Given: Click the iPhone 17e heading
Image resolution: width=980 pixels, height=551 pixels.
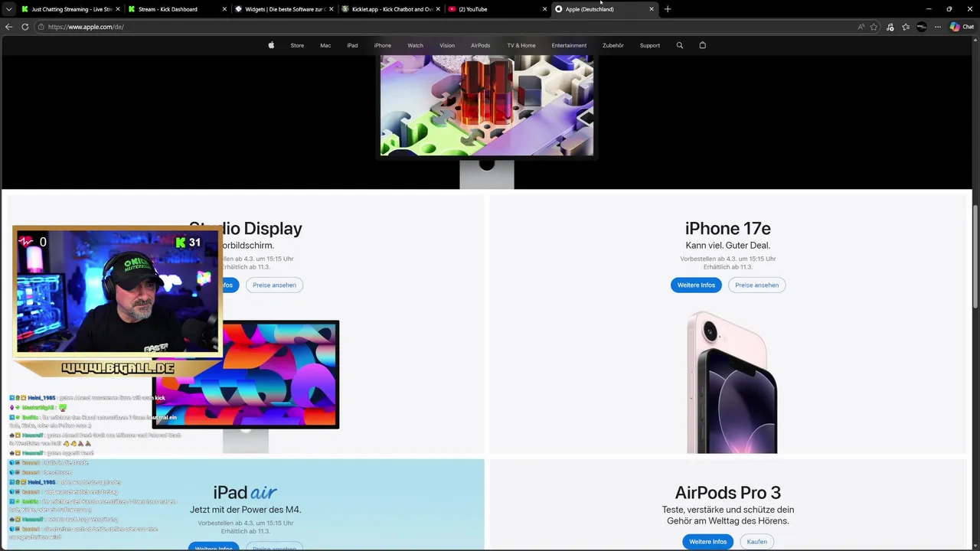Looking at the screenshot, I should (728, 228).
